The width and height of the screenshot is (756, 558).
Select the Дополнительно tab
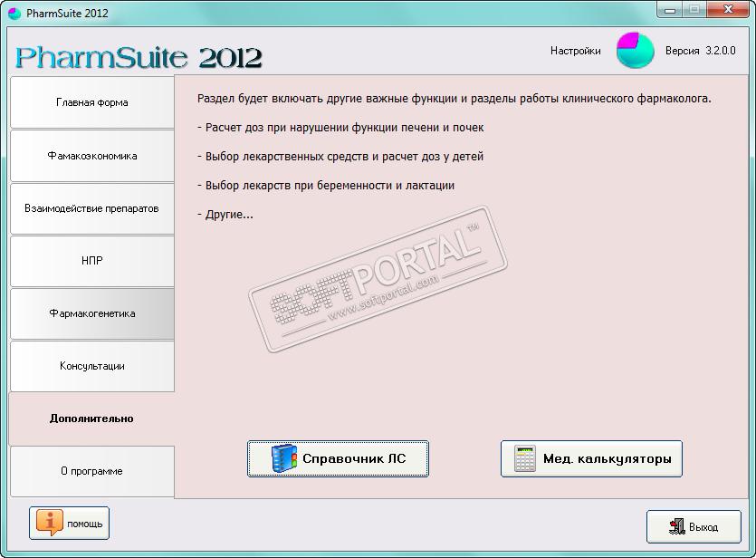click(91, 418)
